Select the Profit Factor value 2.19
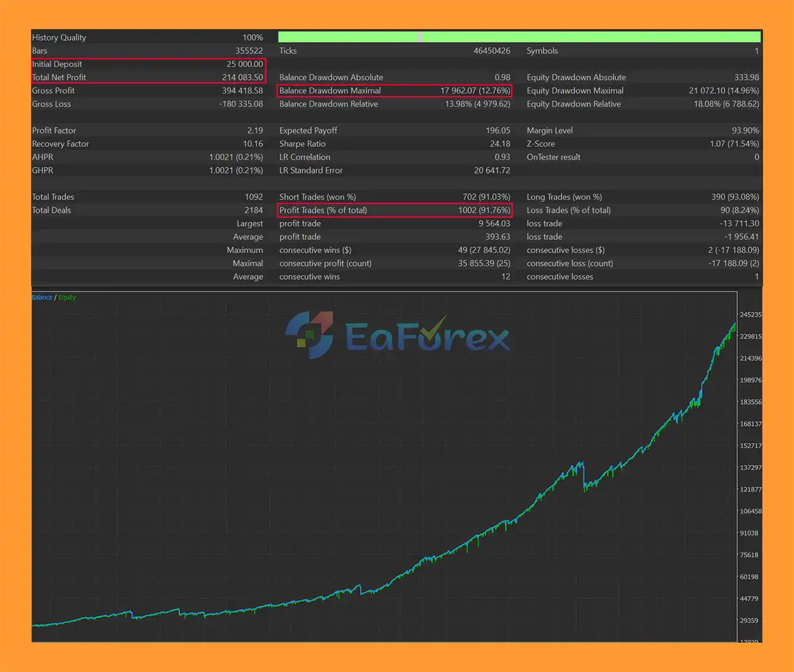Screen dimensions: 794x672 coord(254,131)
